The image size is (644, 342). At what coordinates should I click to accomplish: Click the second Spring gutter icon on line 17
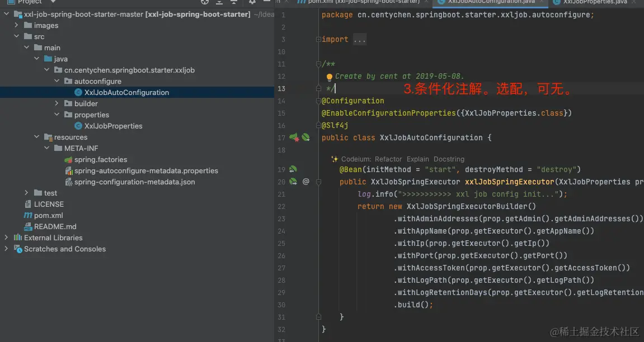(305, 137)
